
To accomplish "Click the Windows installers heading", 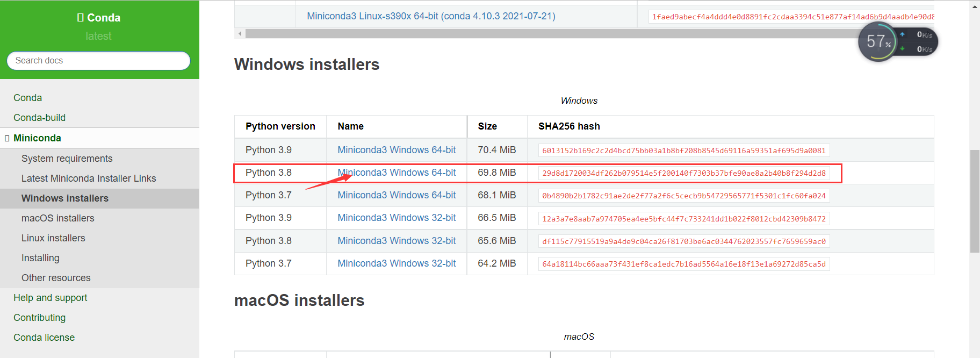I will 307,65.
